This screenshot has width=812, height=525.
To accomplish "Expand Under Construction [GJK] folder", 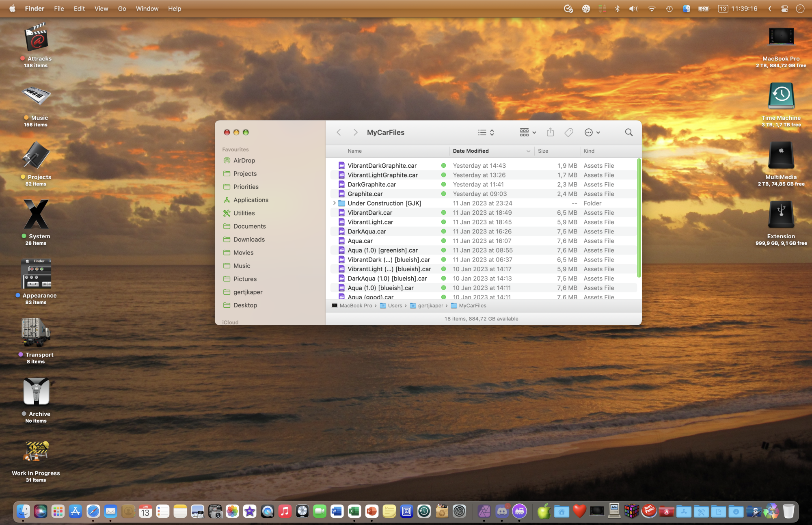I will click(x=334, y=203).
